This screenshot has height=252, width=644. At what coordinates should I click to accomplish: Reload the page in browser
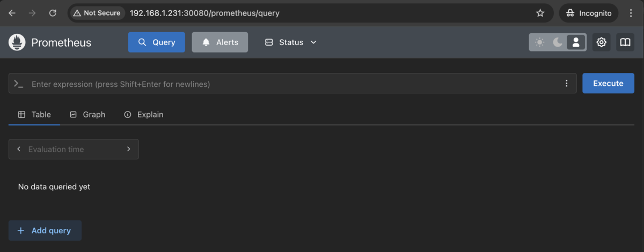tap(53, 13)
